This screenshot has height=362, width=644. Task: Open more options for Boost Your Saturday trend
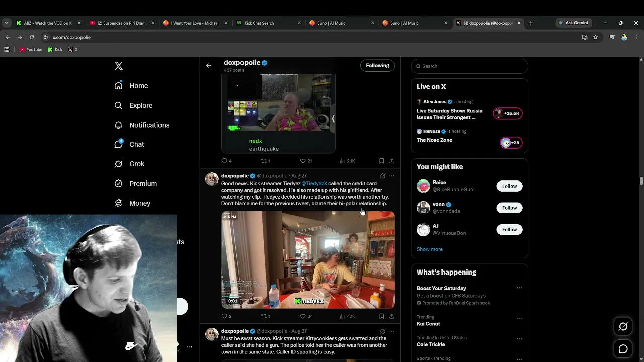point(519,288)
